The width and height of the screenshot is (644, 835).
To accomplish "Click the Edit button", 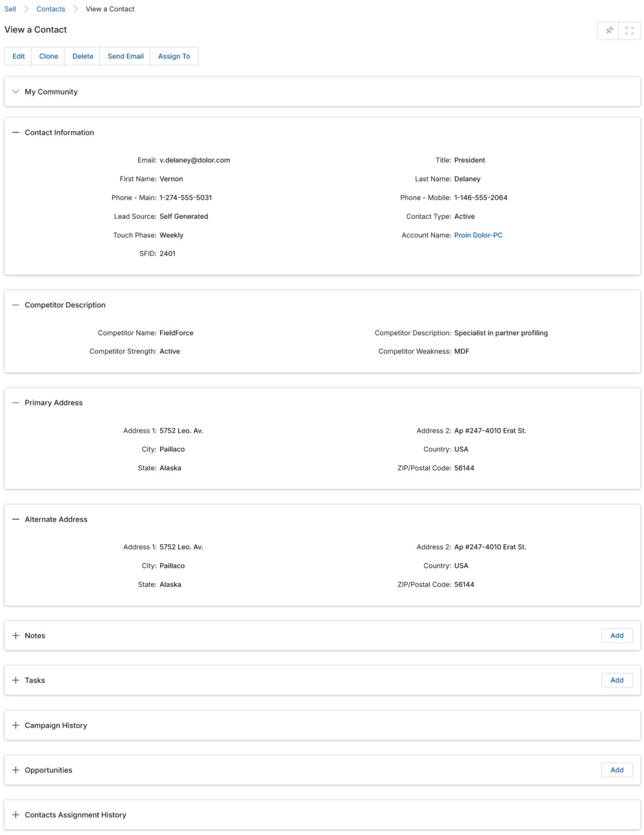I will pos(19,56).
